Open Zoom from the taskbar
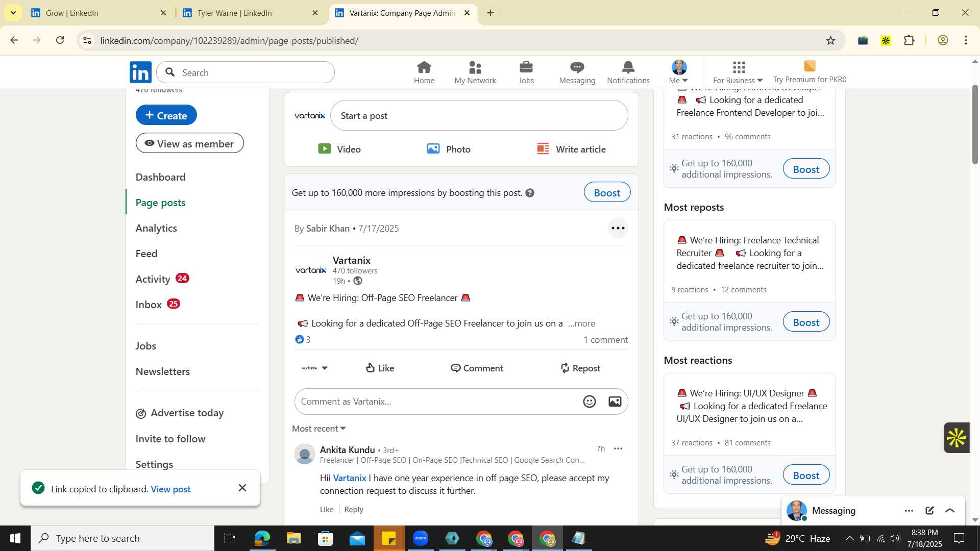980x551 pixels. (x=420, y=538)
